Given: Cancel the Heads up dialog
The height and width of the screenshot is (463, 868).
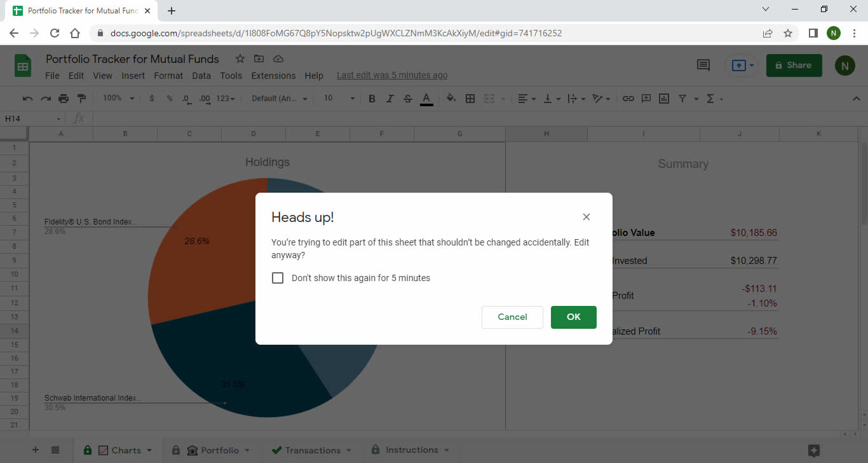Looking at the screenshot, I should coord(512,317).
